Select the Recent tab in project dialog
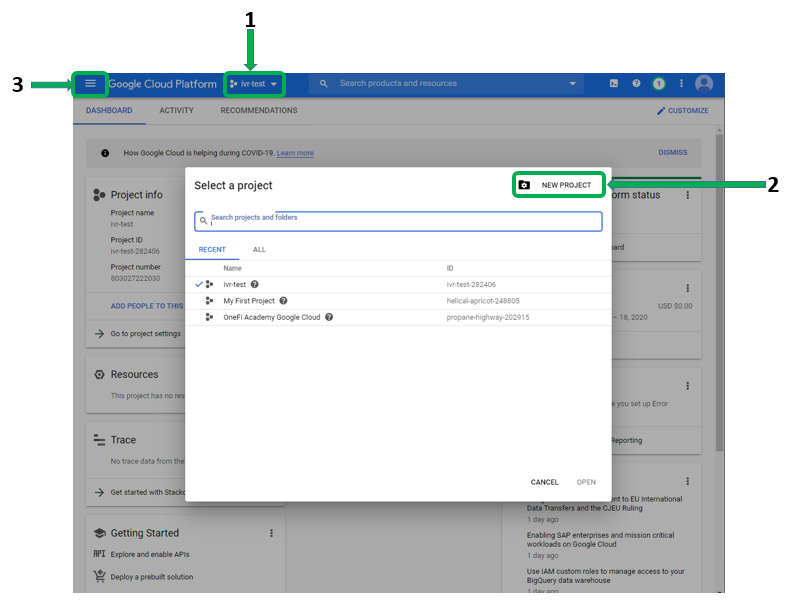795x607 pixels. [212, 249]
